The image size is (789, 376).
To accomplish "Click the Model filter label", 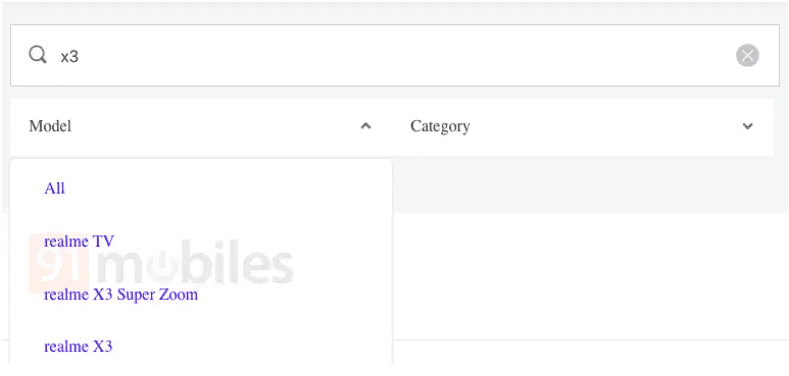I will [x=50, y=126].
